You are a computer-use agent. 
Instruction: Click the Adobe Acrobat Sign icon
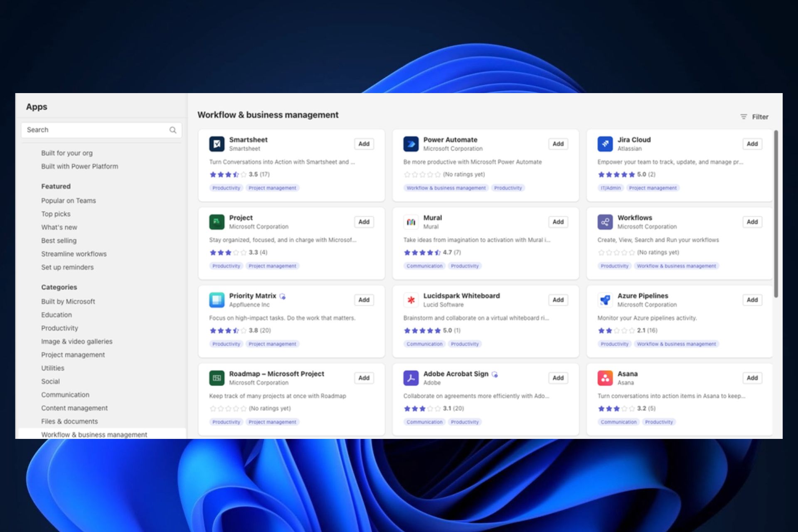pyautogui.click(x=411, y=378)
